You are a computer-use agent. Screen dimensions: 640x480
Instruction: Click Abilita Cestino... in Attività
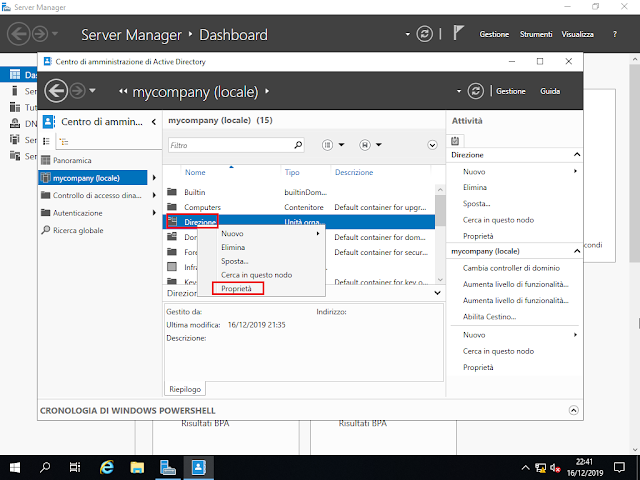click(489, 317)
